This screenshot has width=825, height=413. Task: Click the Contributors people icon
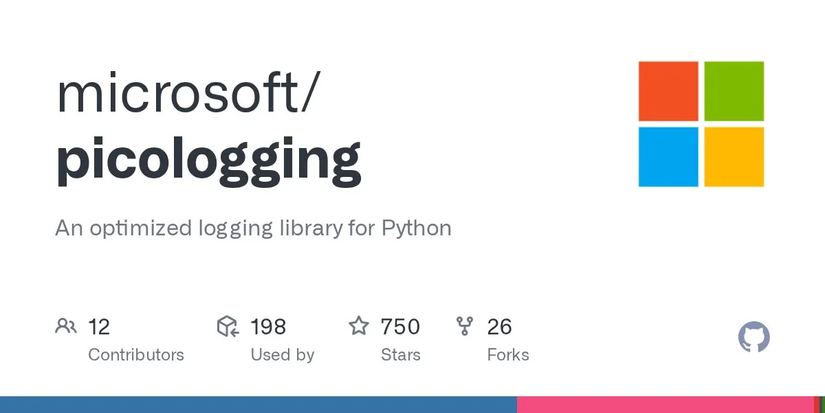[x=66, y=326]
